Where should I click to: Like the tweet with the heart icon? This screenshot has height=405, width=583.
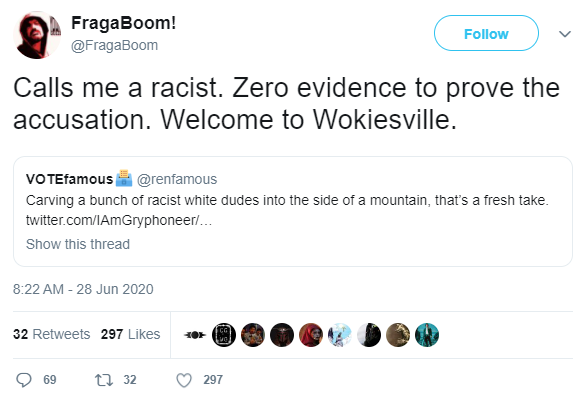(184, 380)
